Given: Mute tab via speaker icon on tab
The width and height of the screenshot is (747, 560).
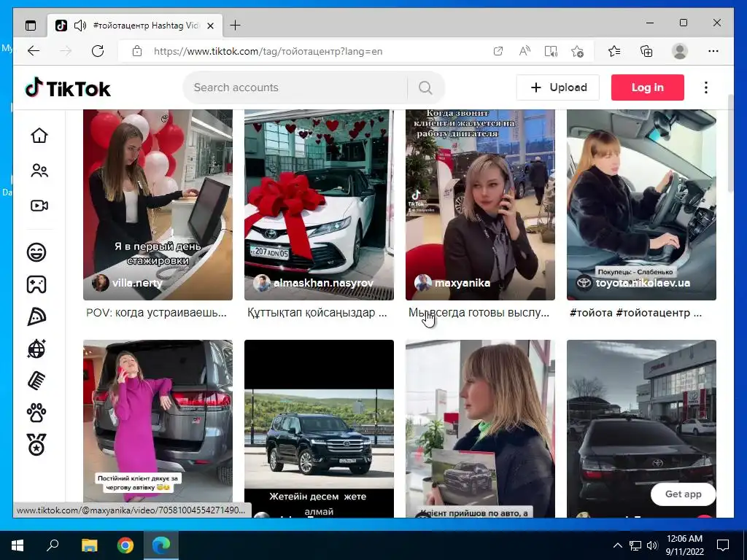Looking at the screenshot, I should tap(80, 26).
